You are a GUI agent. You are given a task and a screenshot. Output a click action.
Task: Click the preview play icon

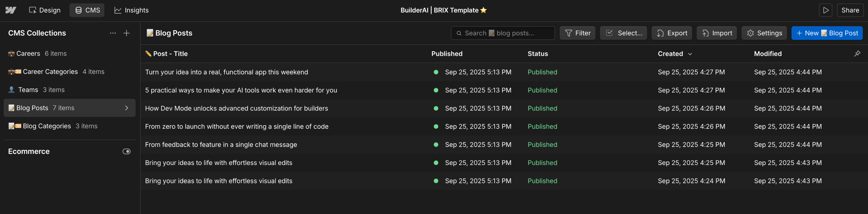click(826, 10)
